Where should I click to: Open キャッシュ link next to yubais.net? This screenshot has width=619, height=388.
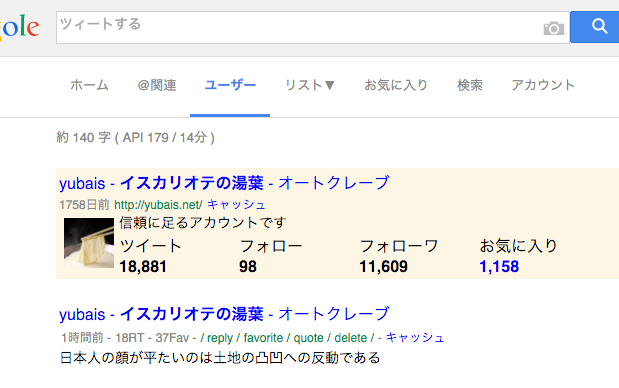point(236,204)
